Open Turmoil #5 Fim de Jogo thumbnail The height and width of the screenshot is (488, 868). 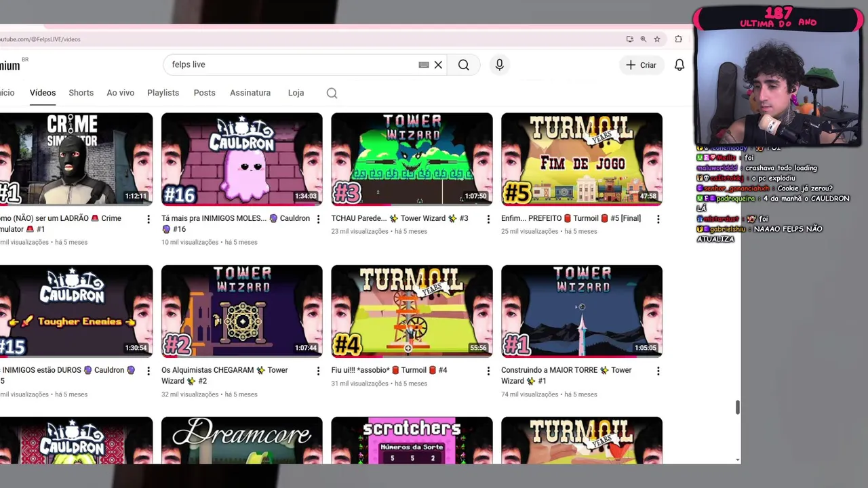[582, 159]
